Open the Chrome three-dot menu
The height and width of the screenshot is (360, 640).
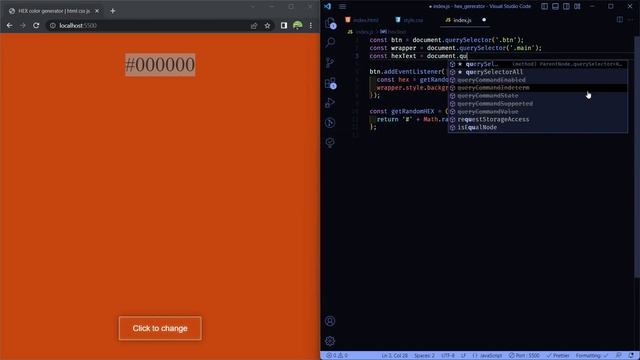tap(311, 25)
